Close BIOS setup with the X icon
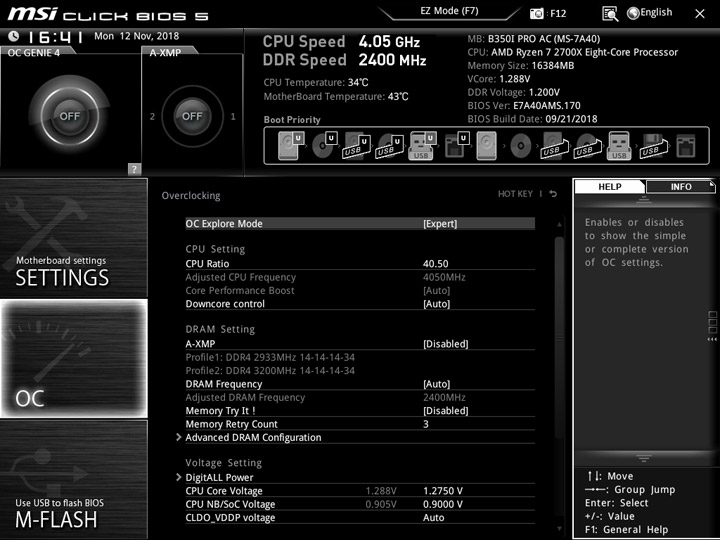Viewport: 720px width, 540px height. 700,14
